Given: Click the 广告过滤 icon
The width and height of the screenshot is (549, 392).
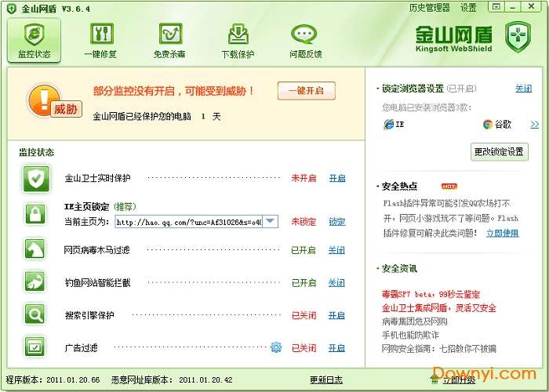Looking at the screenshot, I should point(35,347).
